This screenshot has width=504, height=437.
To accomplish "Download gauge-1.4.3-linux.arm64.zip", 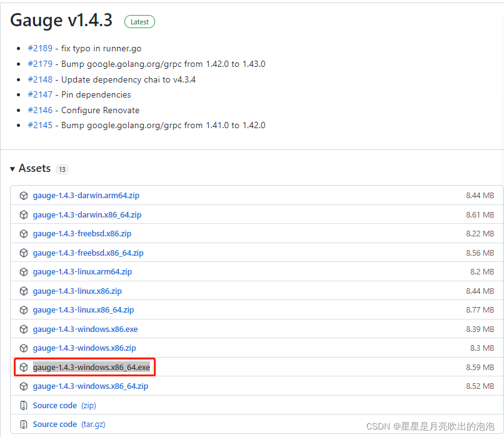I will (x=83, y=272).
